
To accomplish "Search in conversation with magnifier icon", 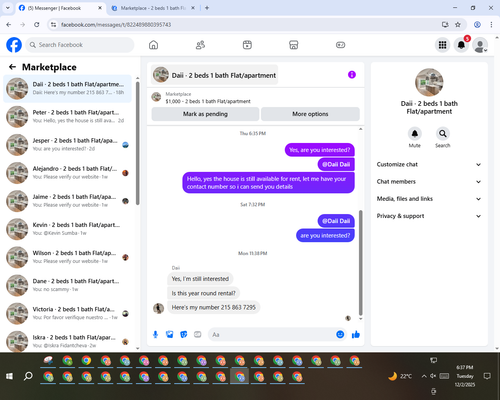I will (x=443, y=134).
